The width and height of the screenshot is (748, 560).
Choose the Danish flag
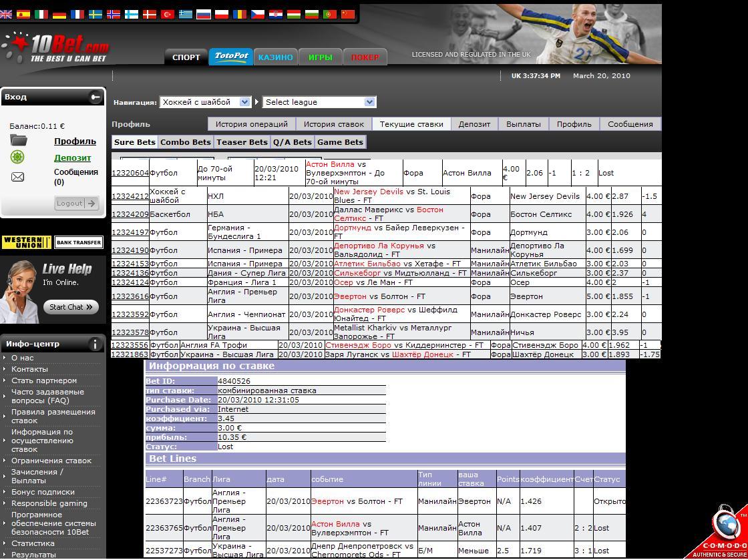pos(150,14)
